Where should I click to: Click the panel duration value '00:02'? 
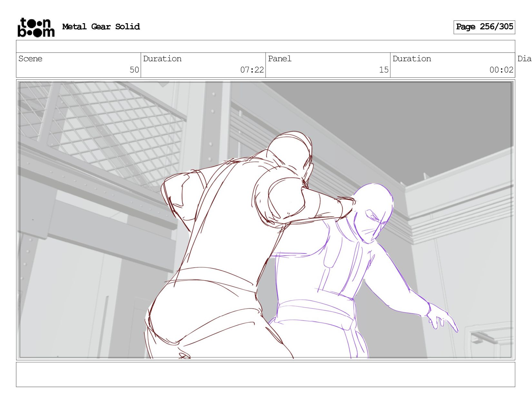[x=501, y=70]
